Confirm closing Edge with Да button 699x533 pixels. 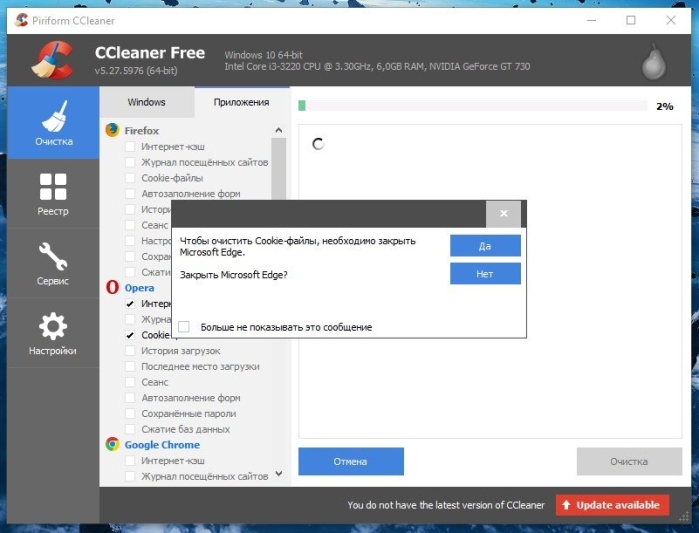point(485,246)
